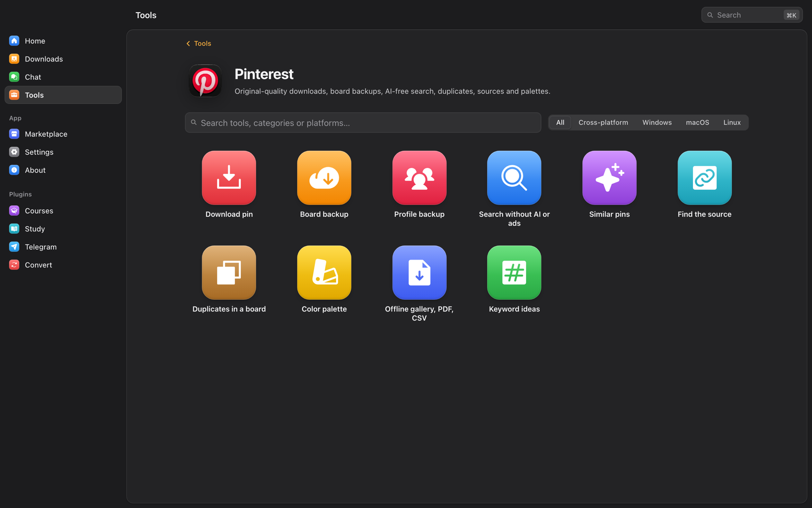Open Telegram plugin label
The width and height of the screenshot is (812, 508).
[41, 247]
